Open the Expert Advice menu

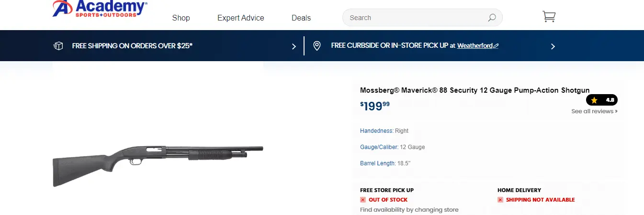(x=240, y=18)
